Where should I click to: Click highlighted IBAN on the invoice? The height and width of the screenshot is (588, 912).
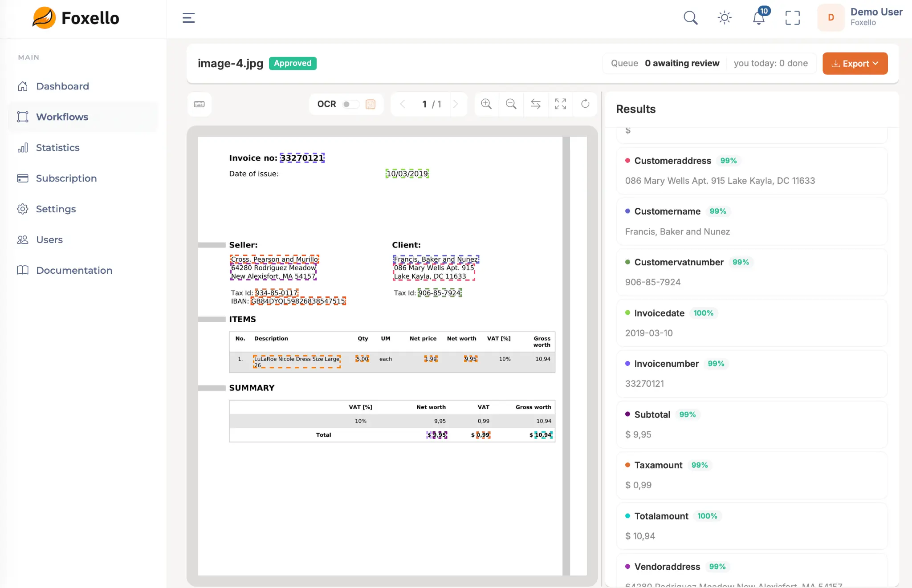298,301
